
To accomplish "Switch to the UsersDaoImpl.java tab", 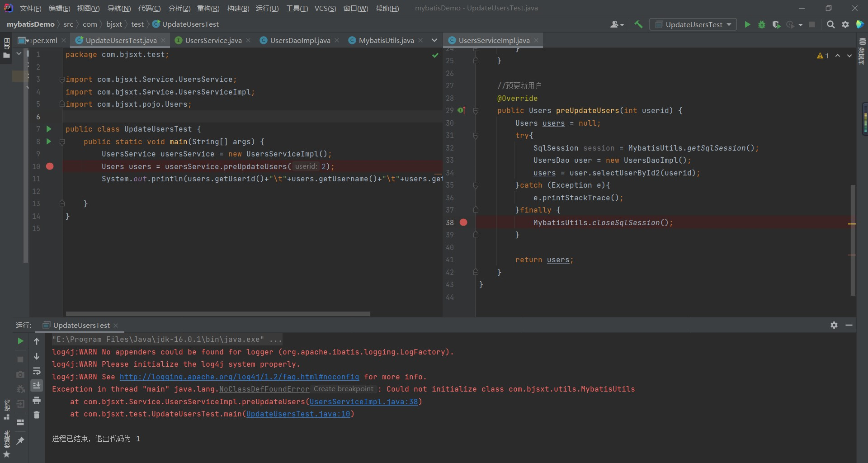I will coord(300,40).
